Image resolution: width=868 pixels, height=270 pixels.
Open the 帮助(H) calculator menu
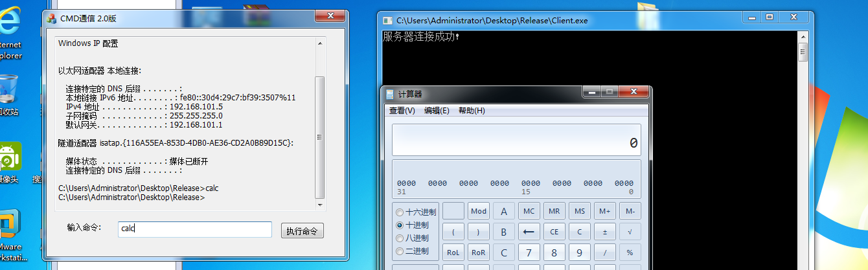(x=472, y=111)
